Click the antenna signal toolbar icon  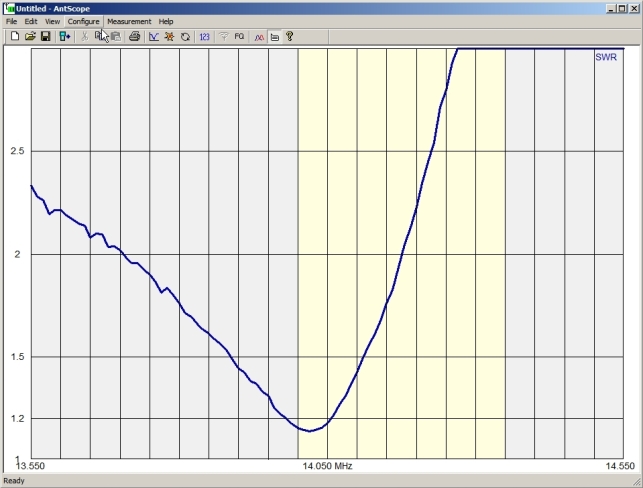click(x=223, y=36)
